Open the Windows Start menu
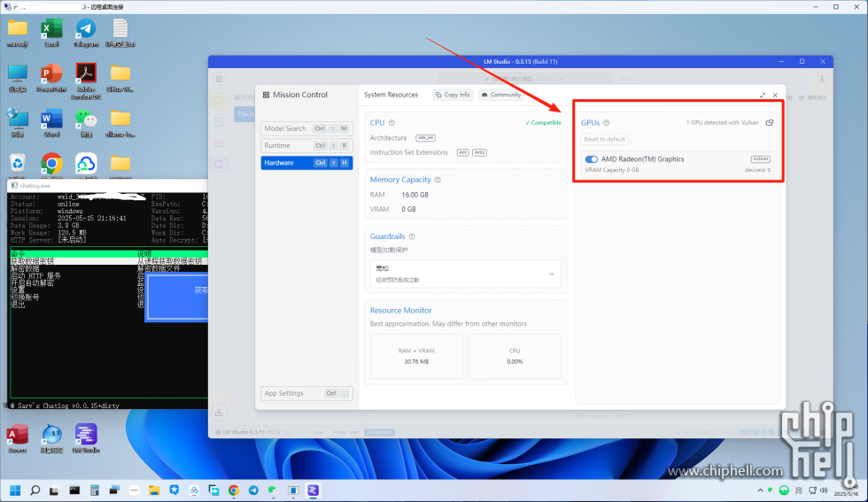868x502 pixels. 15,490
